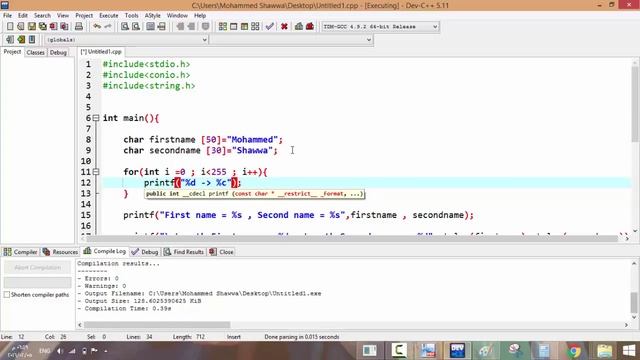Viewport: 640px width, 360px height.
Task: Switch to the Classes side tab
Action: point(36,52)
